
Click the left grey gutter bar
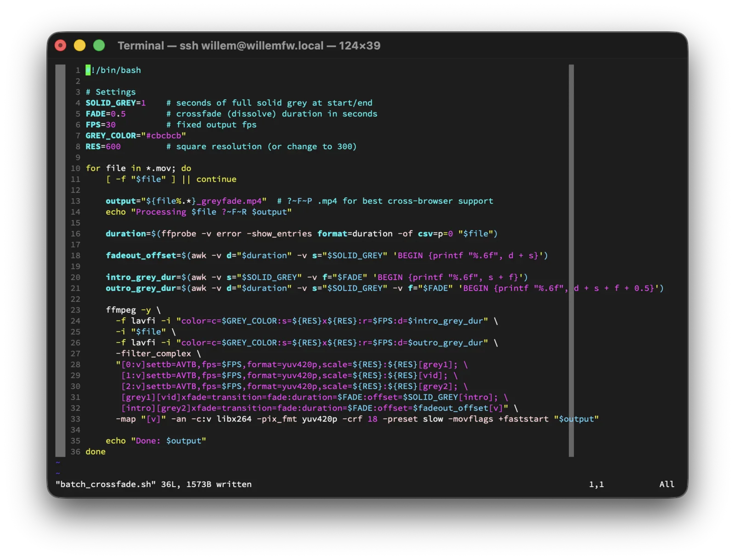point(60,261)
